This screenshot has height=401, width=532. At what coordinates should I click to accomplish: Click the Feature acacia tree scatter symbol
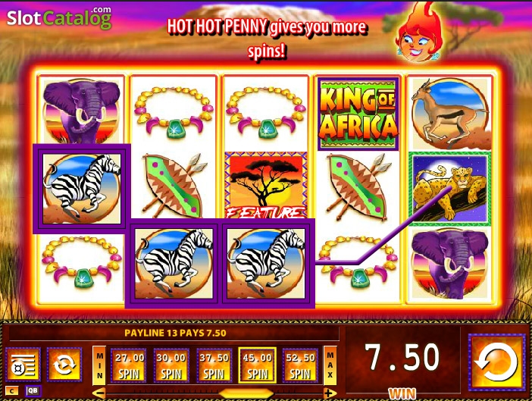pyautogui.click(x=266, y=185)
